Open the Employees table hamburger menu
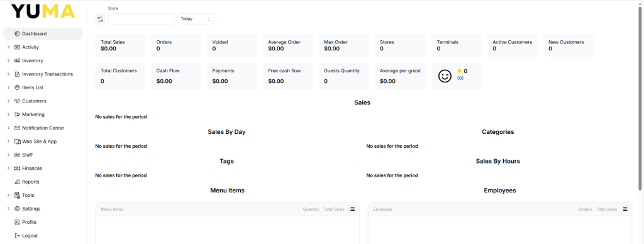Image resolution: width=644 pixels, height=244 pixels. (x=625, y=209)
